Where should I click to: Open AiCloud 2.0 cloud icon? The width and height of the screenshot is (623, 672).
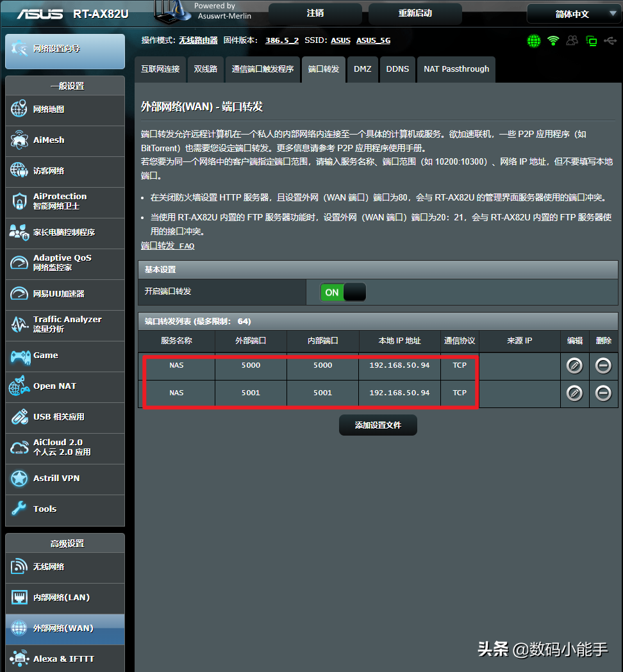[19, 447]
